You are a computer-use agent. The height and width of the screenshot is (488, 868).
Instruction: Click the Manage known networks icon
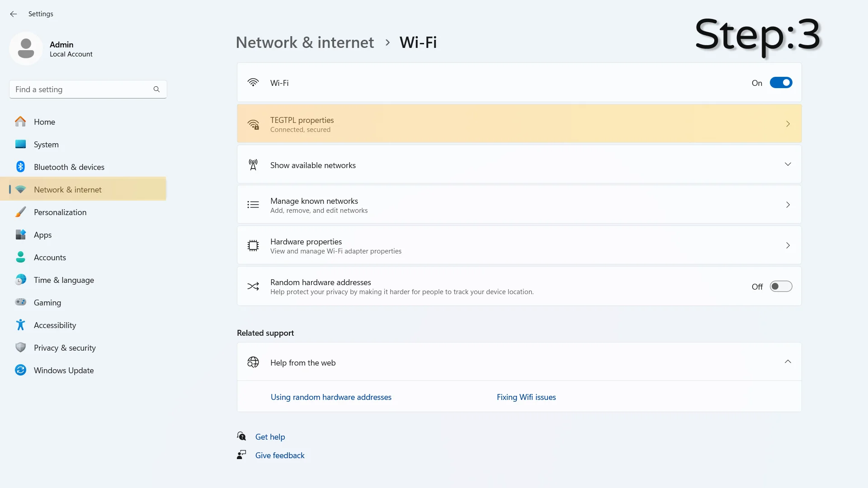[x=253, y=204]
